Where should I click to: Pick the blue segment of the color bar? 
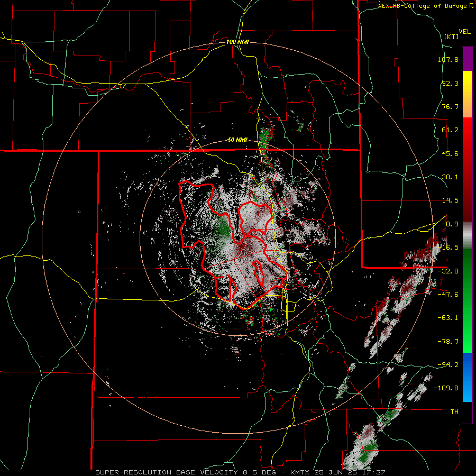(x=467, y=377)
